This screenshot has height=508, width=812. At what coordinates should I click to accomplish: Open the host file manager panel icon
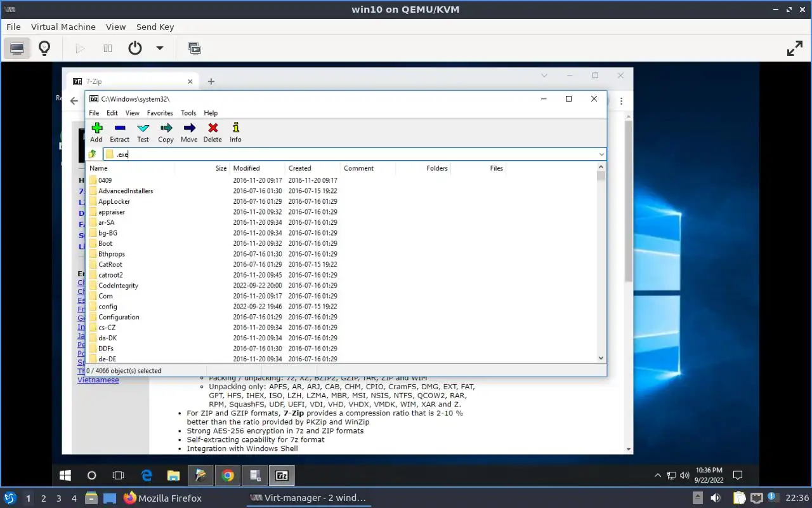point(91,498)
